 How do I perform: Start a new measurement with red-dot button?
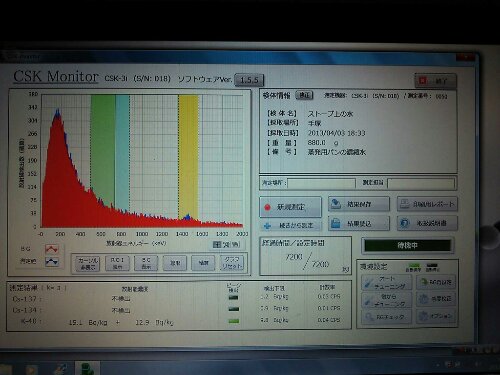pos(290,207)
